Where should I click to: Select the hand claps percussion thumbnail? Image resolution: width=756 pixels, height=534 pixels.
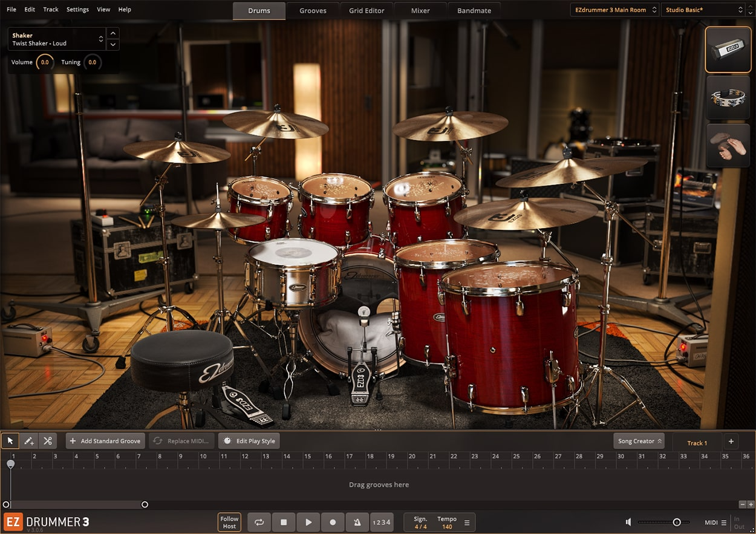click(728, 146)
